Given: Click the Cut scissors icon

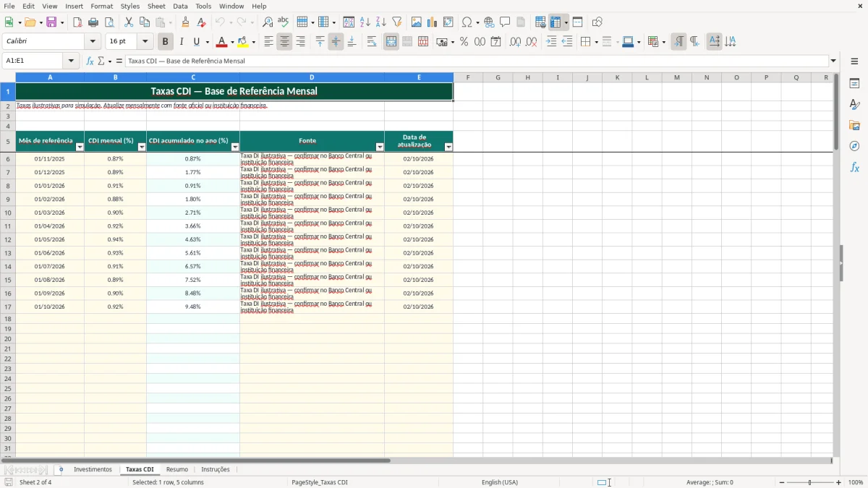Looking at the screenshot, I should (x=129, y=22).
